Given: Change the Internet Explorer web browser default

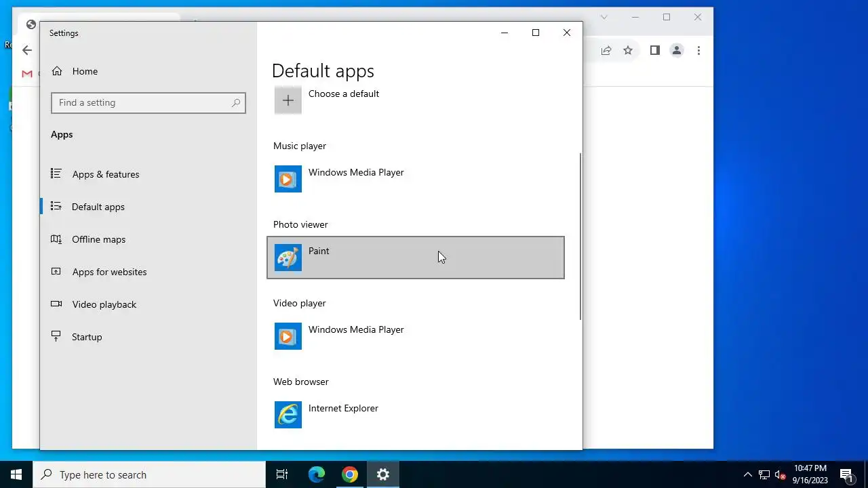Looking at the screenshot, I should tap(416, 415).
